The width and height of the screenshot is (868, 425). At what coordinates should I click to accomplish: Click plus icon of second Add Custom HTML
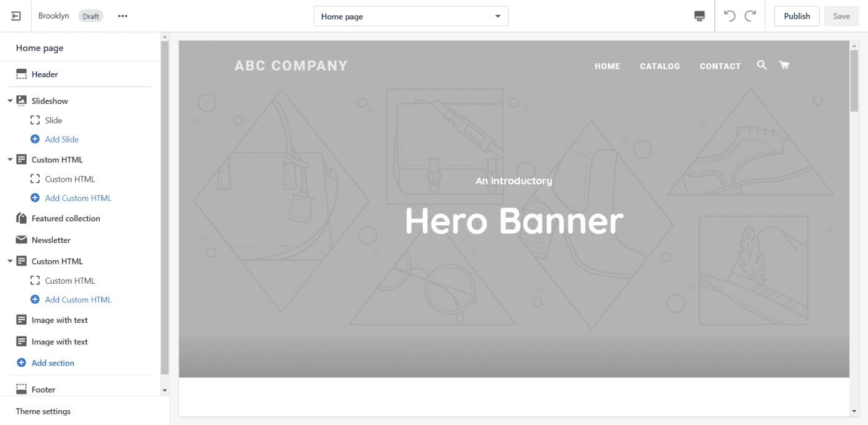[x=35, y=300]
